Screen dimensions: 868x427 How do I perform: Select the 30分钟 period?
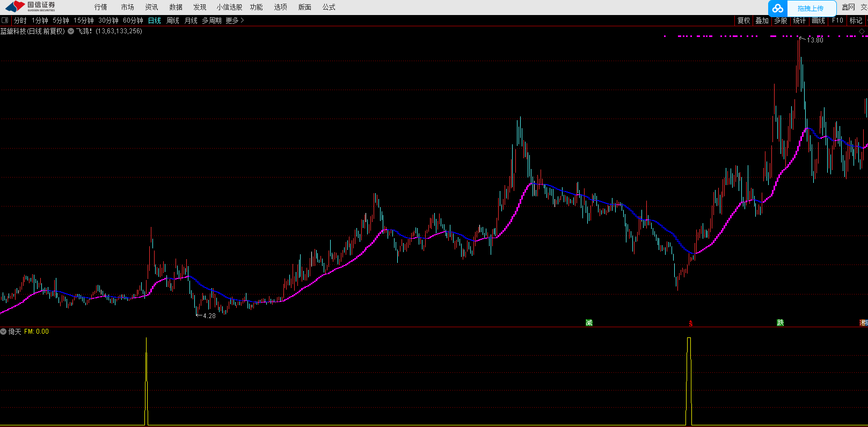click(x=108, y=20)
